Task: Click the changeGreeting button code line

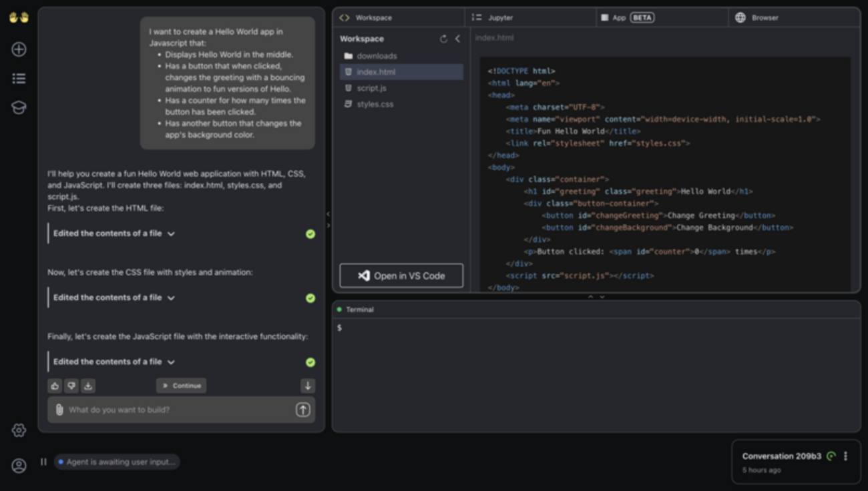Action: click(x=658, y=215)
